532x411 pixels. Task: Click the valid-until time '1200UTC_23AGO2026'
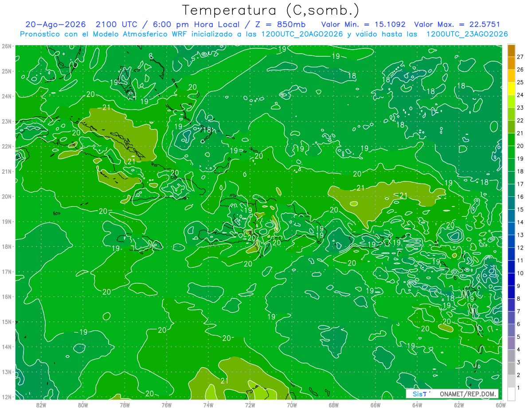(467, 34)
